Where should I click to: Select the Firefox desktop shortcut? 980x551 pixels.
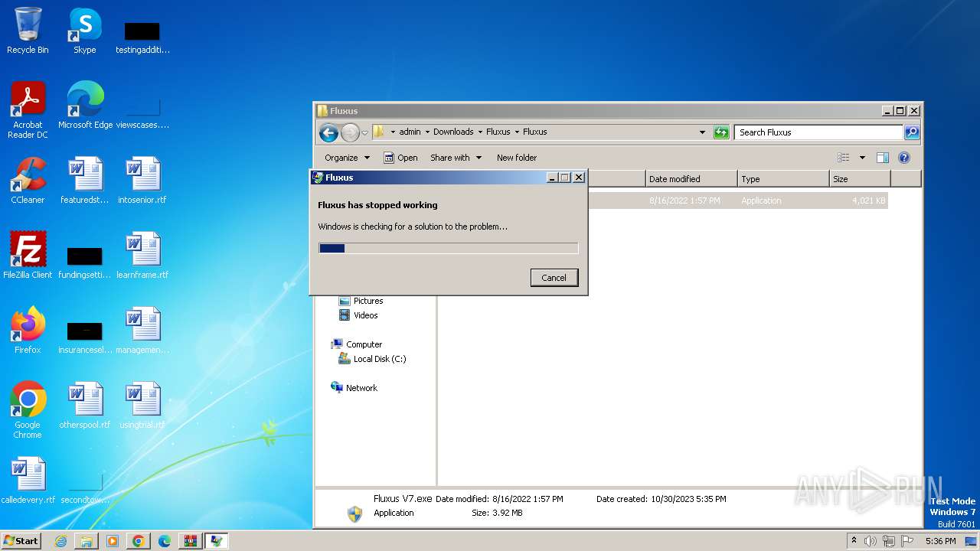[x=28, y=331]
